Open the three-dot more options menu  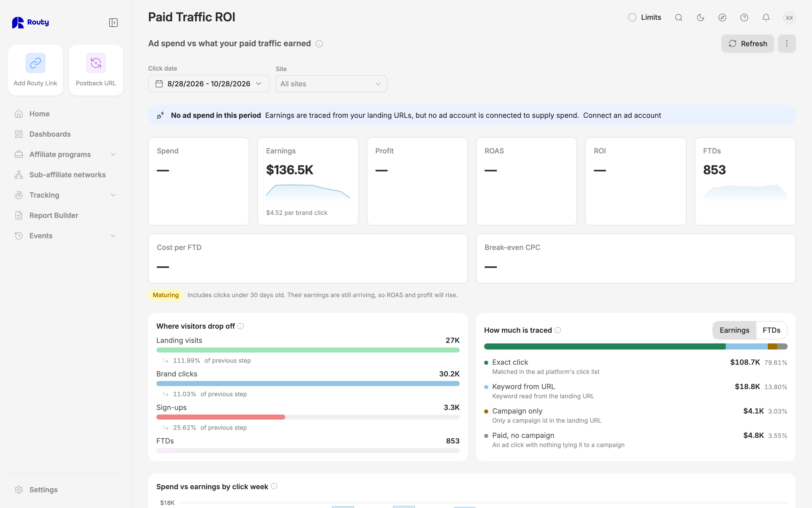tap(787, 43)
